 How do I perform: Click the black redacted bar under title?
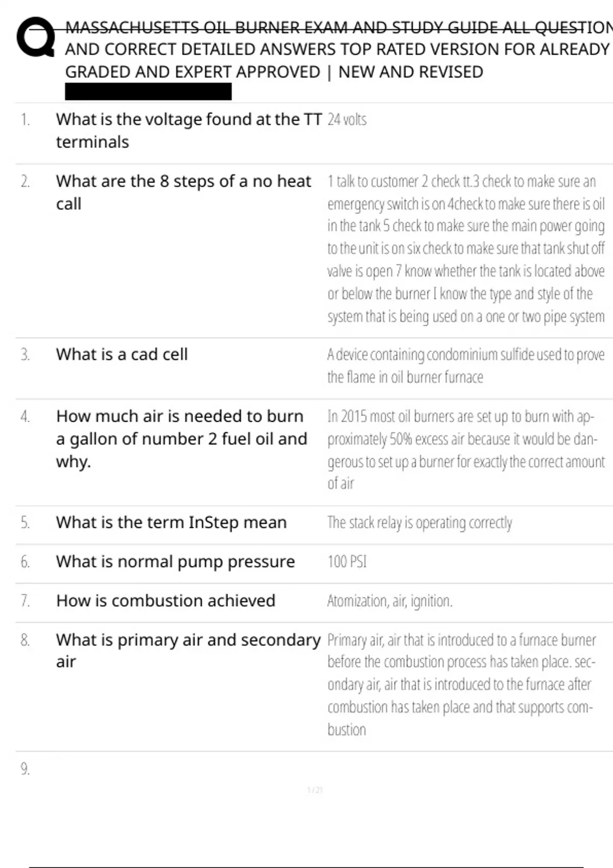click(x=148, y=92)
